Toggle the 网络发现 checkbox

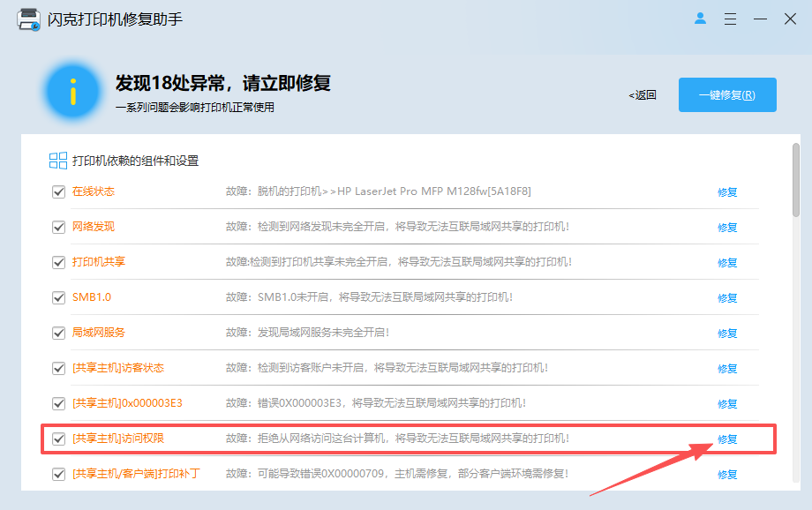click(59, 227)
